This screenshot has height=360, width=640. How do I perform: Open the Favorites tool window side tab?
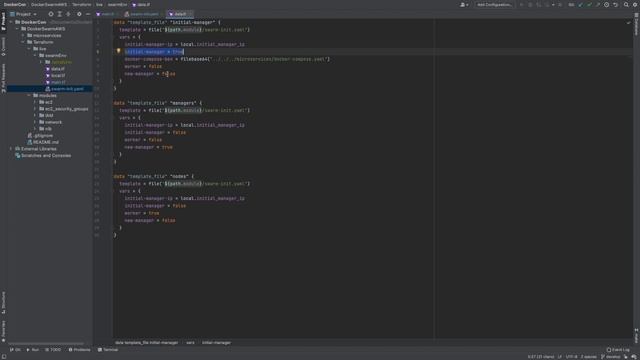click(3, 331)
